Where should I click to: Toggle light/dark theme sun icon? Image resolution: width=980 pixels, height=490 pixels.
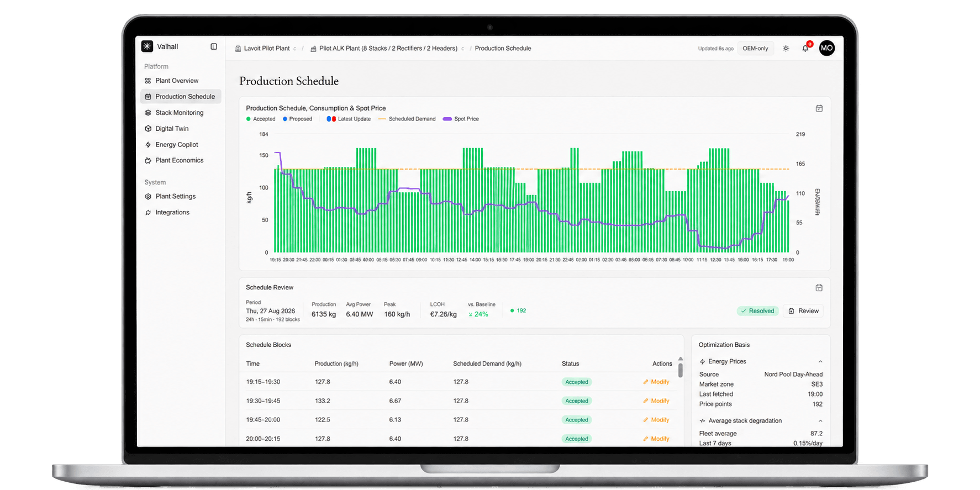[x=786, y=49]
